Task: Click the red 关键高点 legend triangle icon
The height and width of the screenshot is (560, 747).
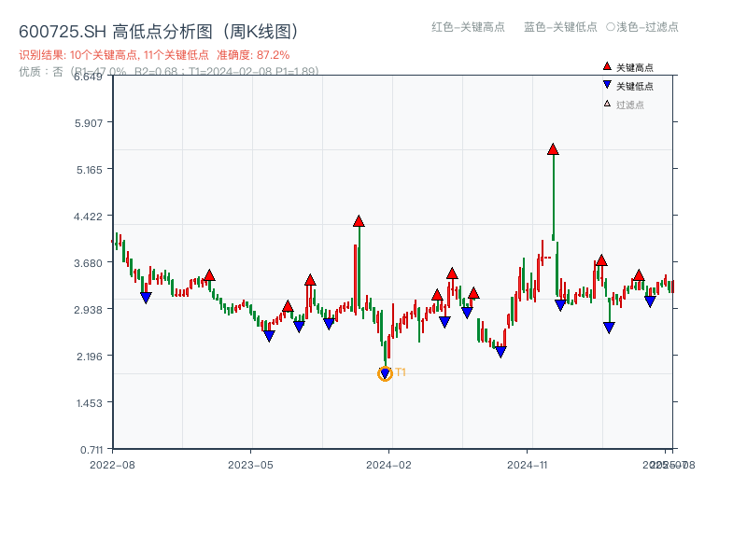Action: point(607,66)
